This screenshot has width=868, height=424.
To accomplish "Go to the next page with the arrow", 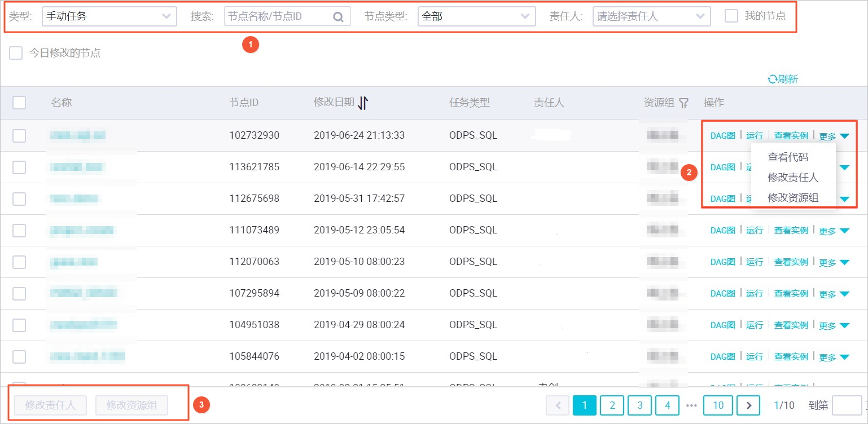I will [749, 405].
